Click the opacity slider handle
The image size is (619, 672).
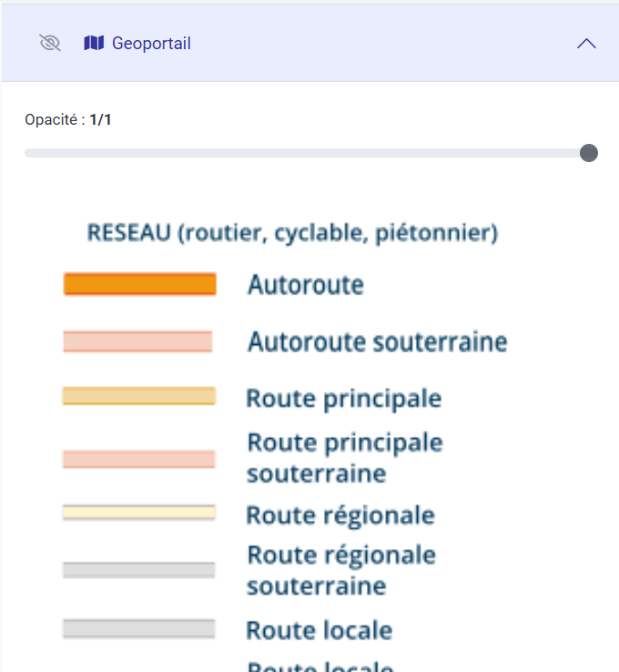(x=589, y=152)
